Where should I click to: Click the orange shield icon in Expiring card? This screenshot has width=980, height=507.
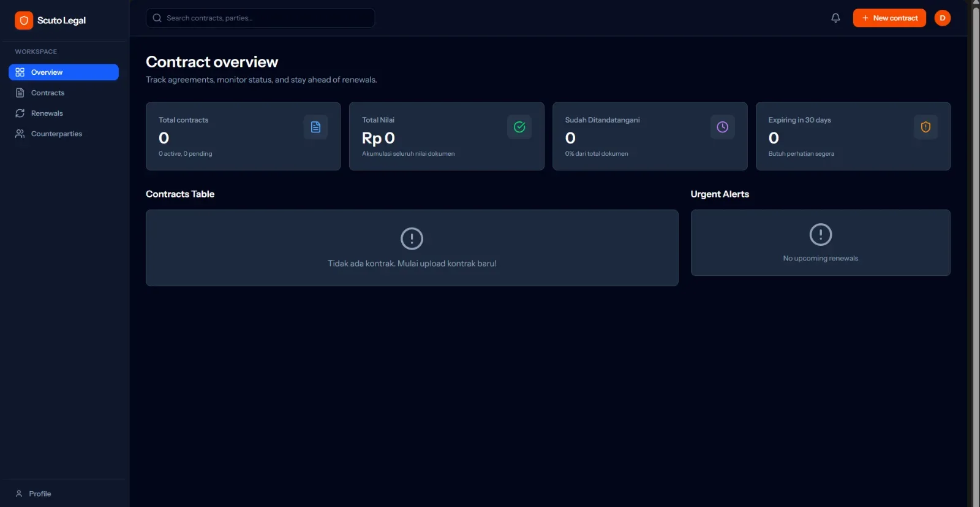pyautogui.click(x=925, y=127)
